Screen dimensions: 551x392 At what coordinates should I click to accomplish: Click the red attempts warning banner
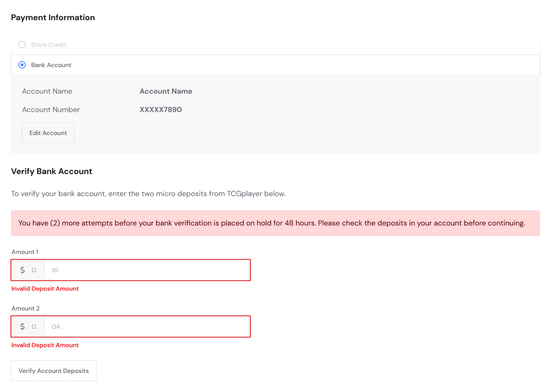[x=275, y=223]
